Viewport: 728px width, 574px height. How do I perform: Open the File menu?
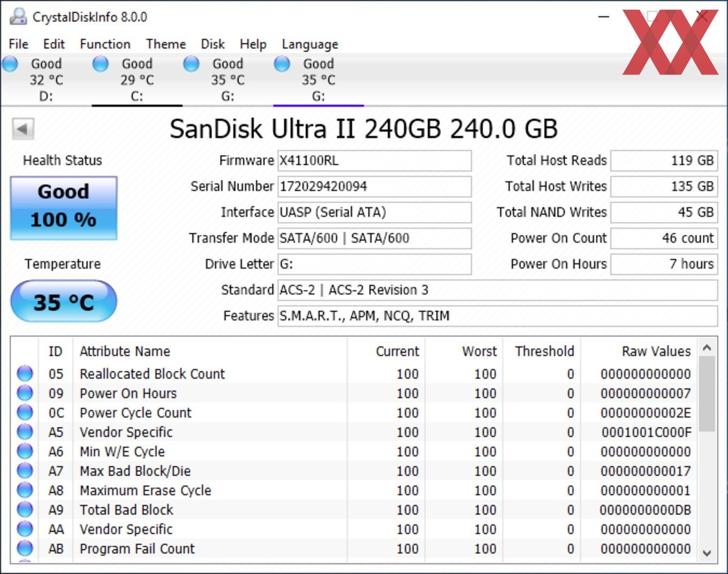(x=19, y=44)
